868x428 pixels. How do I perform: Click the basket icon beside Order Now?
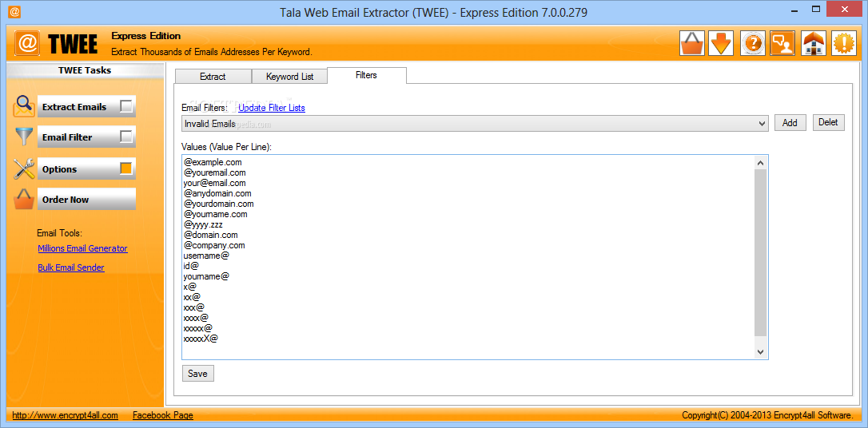(24, 199)
